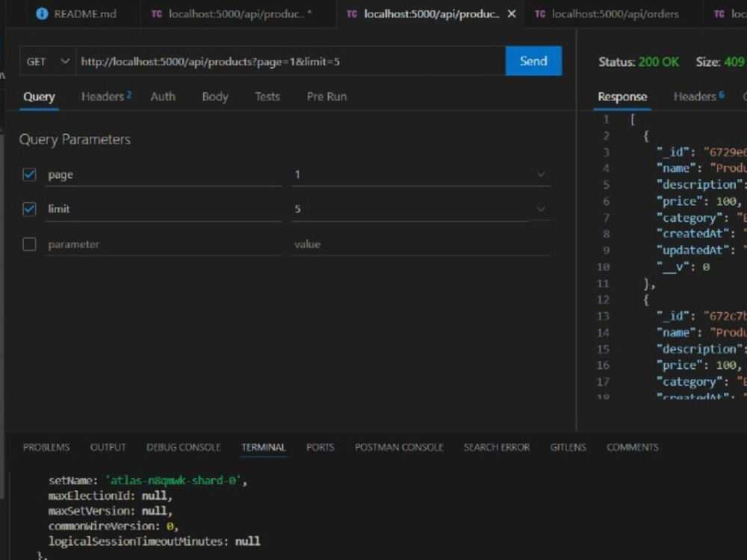Select the TERMINAL panel tab

point(264,447)
